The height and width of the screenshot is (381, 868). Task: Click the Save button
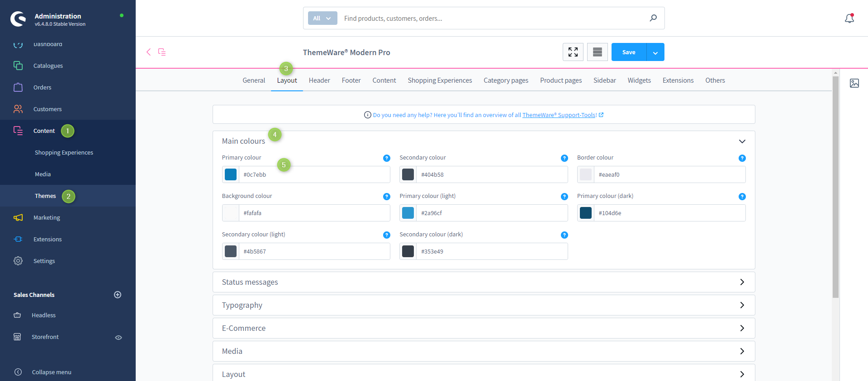[629, 52]
